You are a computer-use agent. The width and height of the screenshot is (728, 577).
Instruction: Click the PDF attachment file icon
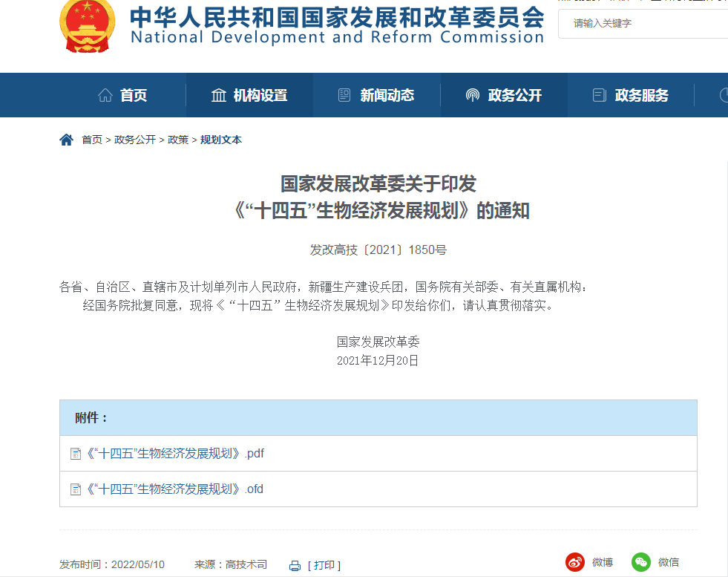click(x=75, y=454)
